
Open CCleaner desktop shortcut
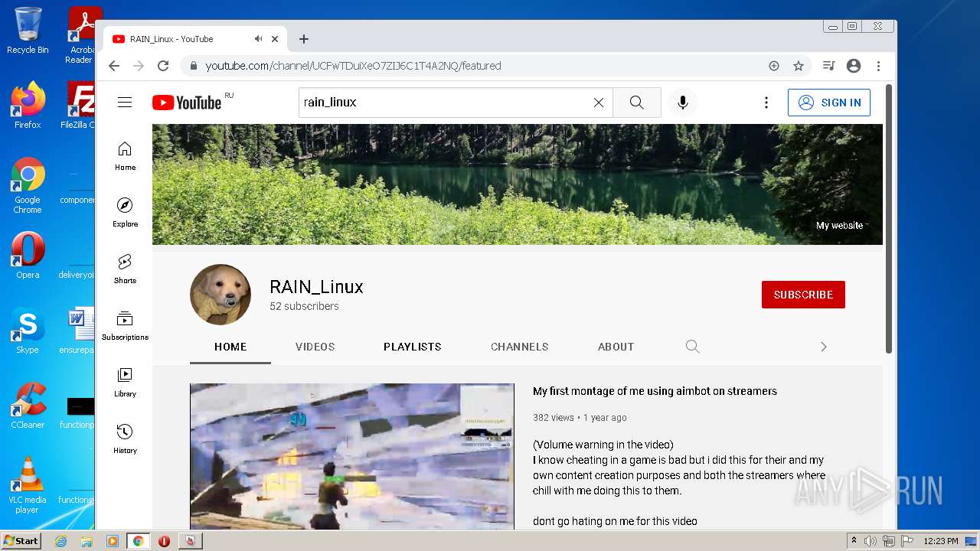tap(28, 406)
